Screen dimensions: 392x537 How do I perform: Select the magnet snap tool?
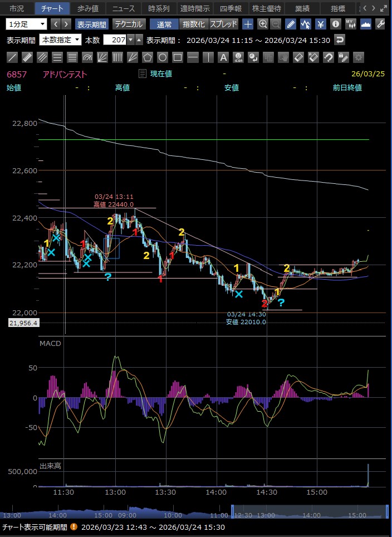point(328,57)
